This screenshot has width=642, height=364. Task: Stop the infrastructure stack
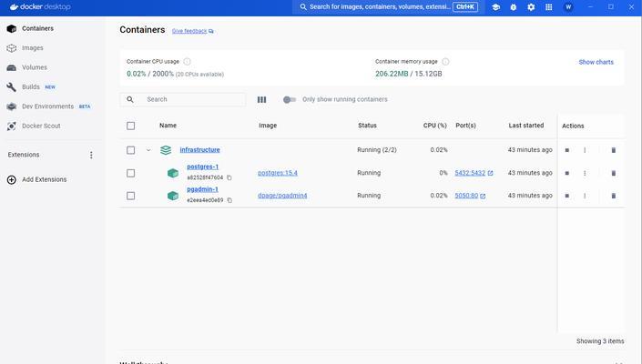pyautogui.click(x=567, y=150)
